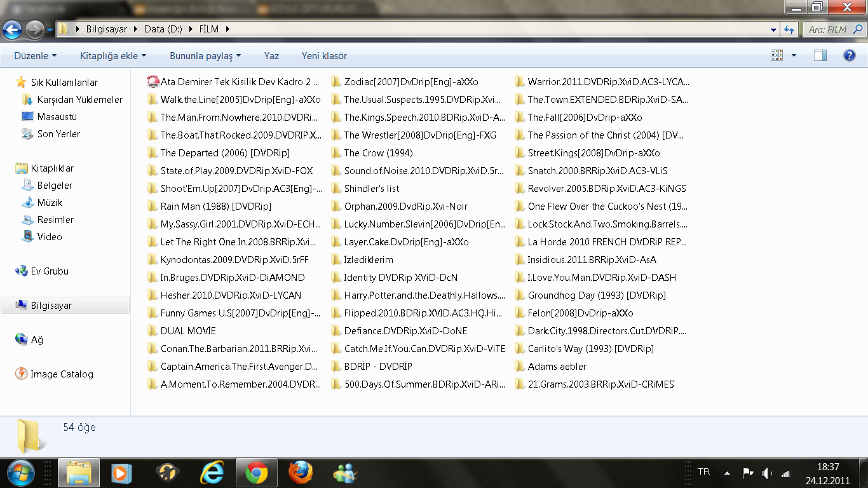
Task: Open the media player taskbar icon
Action: pos(121,473)
